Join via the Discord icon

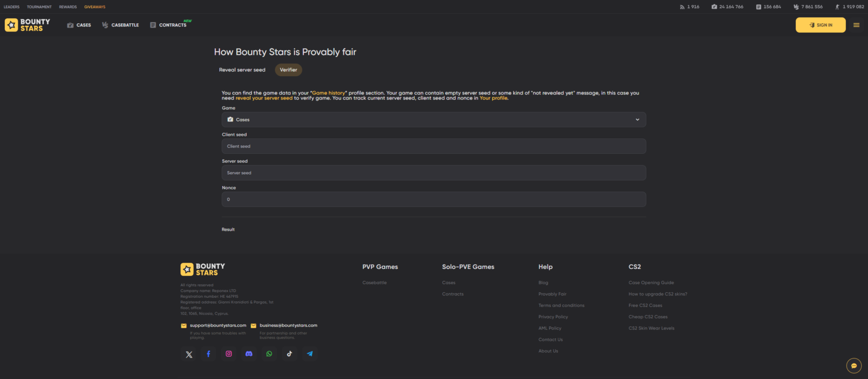tap(249, 354)
